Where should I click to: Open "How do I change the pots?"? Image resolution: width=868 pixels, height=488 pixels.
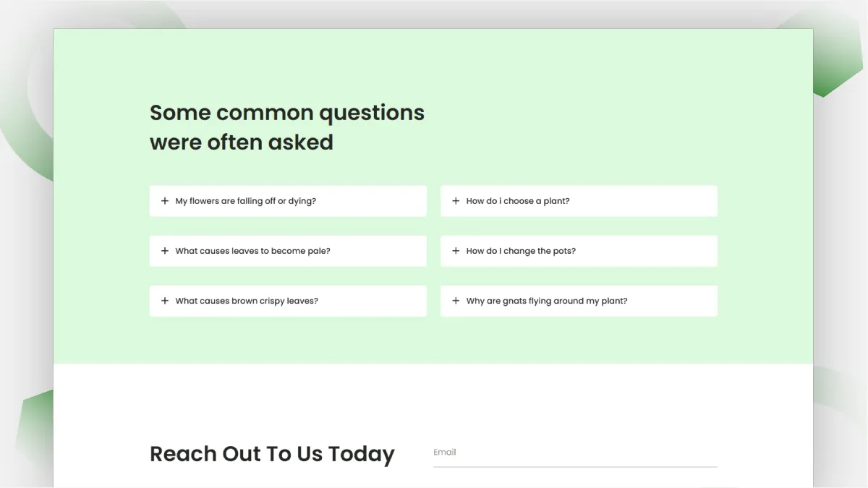tap(579, 251)
